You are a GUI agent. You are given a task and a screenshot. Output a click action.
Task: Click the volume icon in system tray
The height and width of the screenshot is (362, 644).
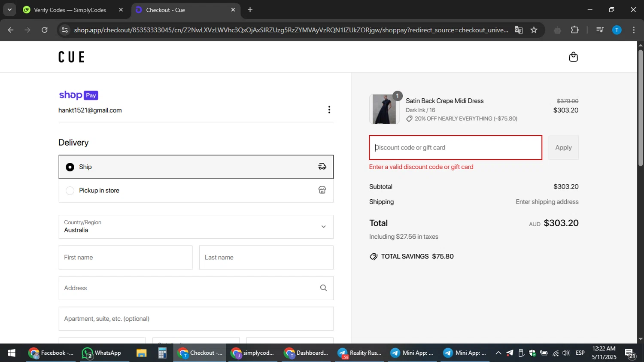click(x=566, y=353)
